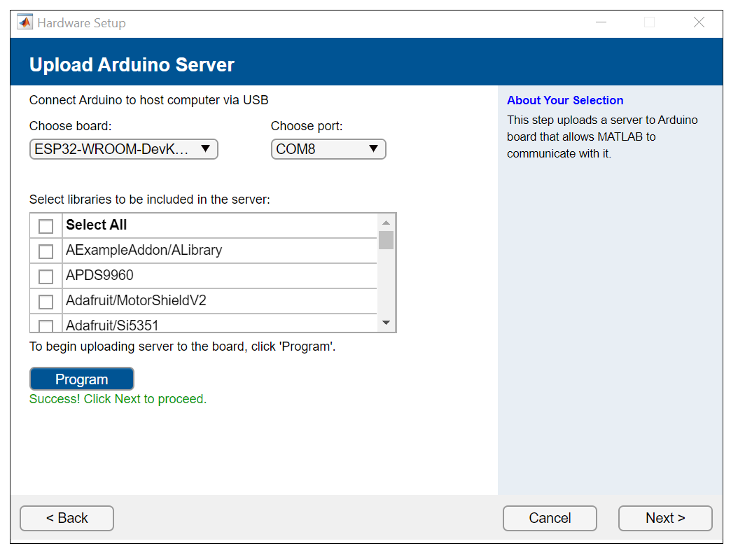The height and width of the screenshot is (553, 731).
Task: Go back with the < Back button
Action: tap(67, 518)
